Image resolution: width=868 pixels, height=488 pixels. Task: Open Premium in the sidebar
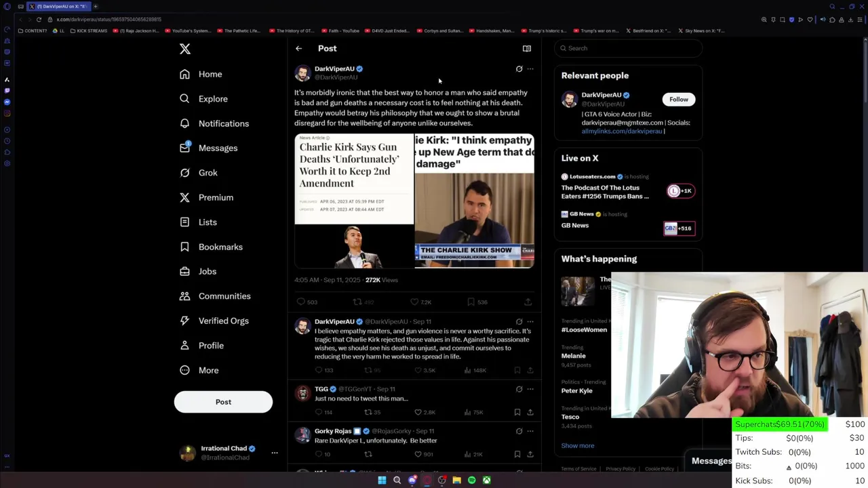pos(206,197)
